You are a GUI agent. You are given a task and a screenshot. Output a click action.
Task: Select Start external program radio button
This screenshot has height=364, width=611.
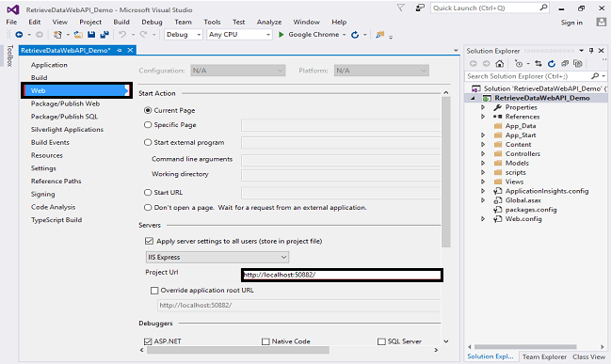tap(148, 142)
